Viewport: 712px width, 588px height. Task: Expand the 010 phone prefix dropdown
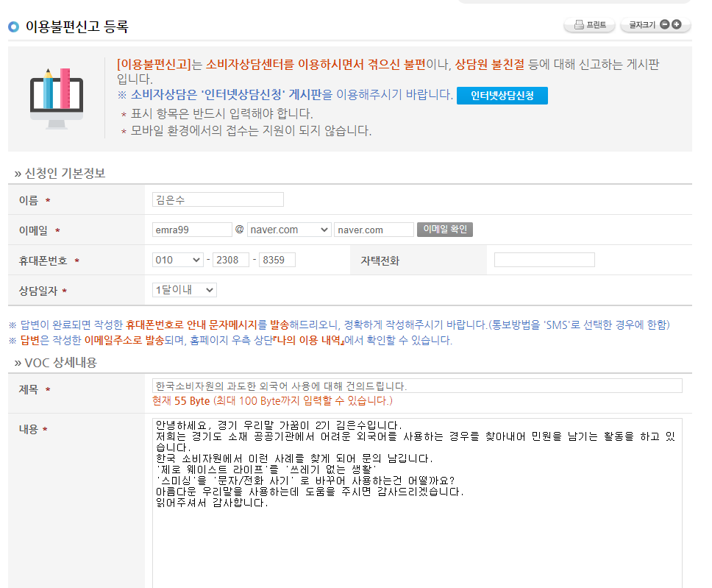point(178,260)
